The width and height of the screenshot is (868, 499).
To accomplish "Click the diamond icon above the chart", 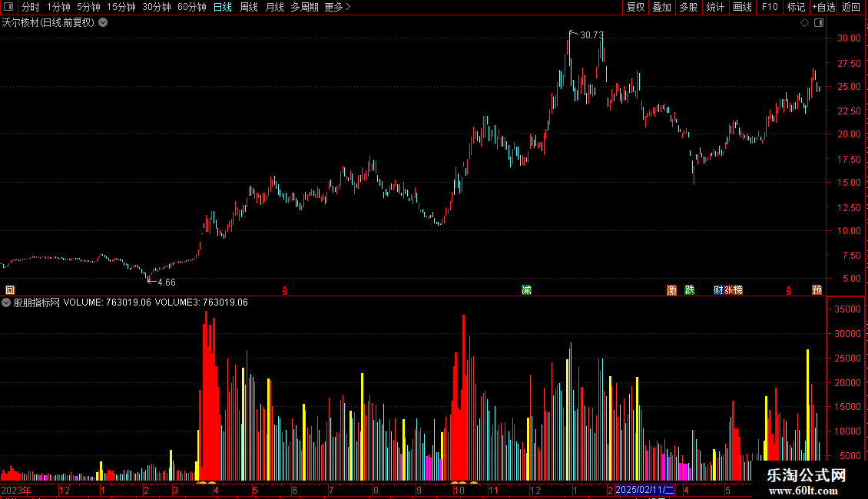I will coord(804,23).
